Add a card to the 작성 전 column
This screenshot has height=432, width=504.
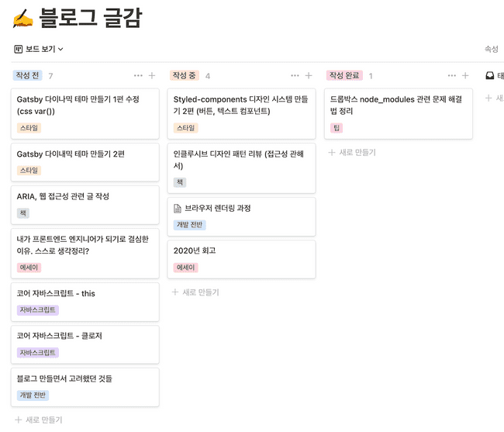tap(152, 75)
